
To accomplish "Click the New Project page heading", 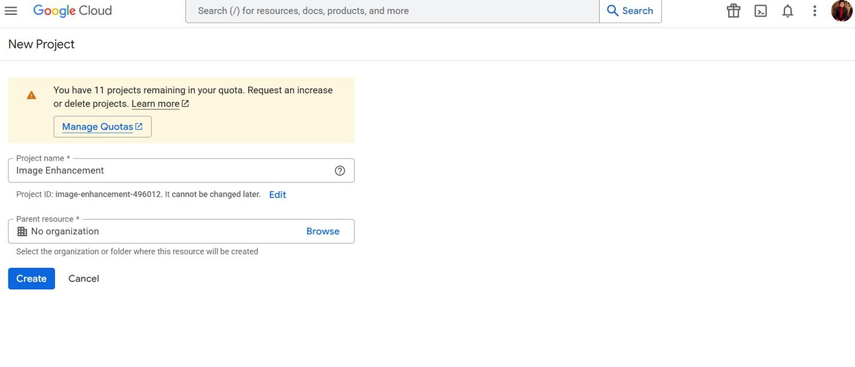I will 41,44.
